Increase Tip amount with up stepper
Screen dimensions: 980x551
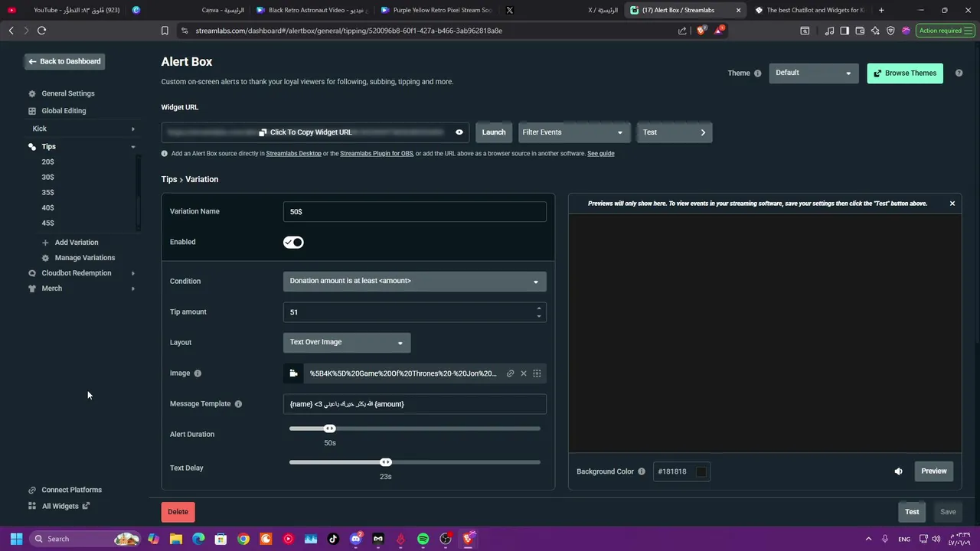539,308
